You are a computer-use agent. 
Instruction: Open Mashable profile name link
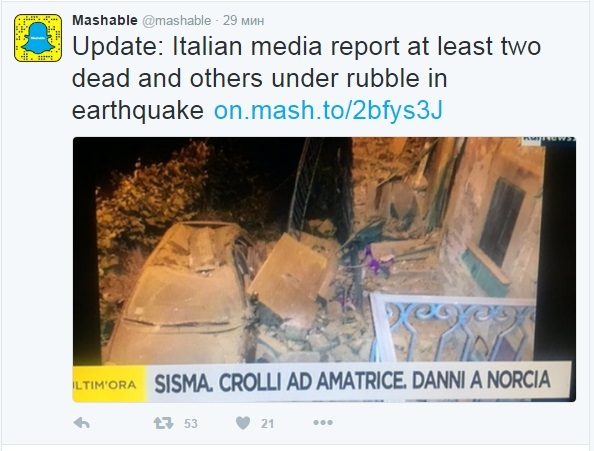coord(105,20)
